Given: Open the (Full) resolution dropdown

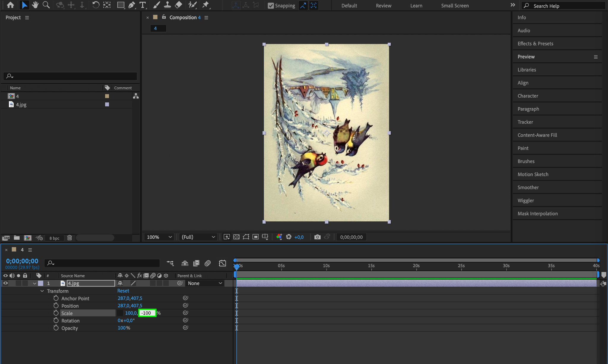Looking at the screenshot, I should [198, 237].
